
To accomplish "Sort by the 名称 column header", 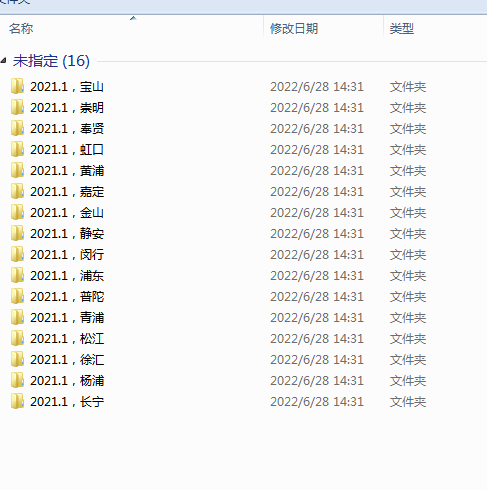I will 21,29.
